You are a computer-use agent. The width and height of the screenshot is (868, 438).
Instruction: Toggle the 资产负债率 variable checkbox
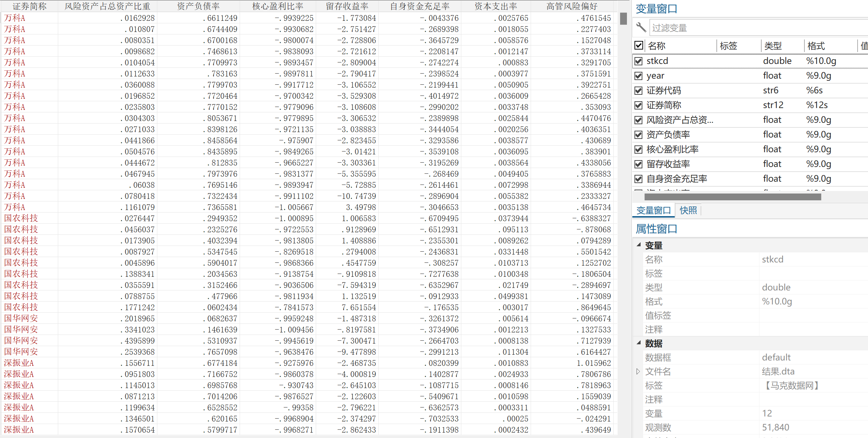point(638,135)
